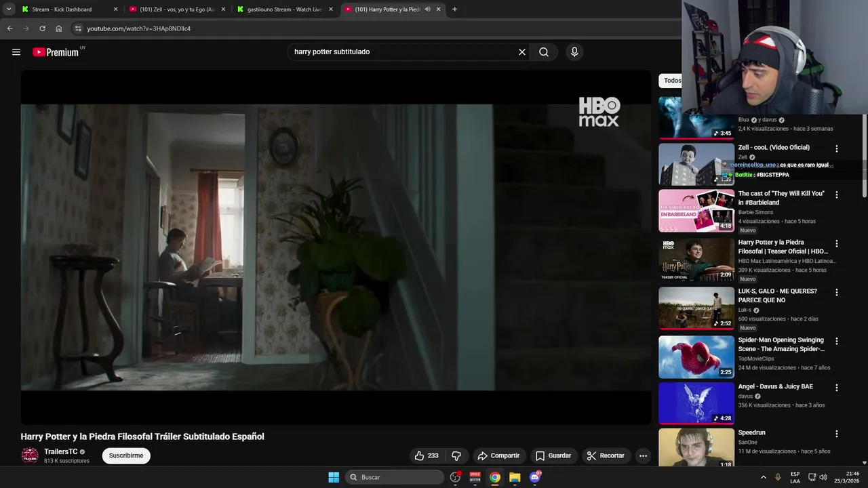Click the video player to pause

[336, 247]
